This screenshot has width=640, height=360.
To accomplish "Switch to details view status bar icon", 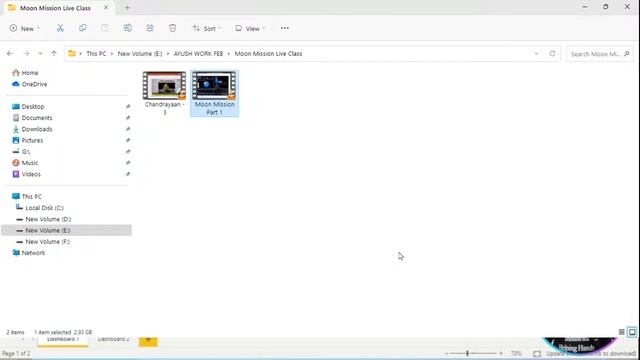I will (621, 332).
